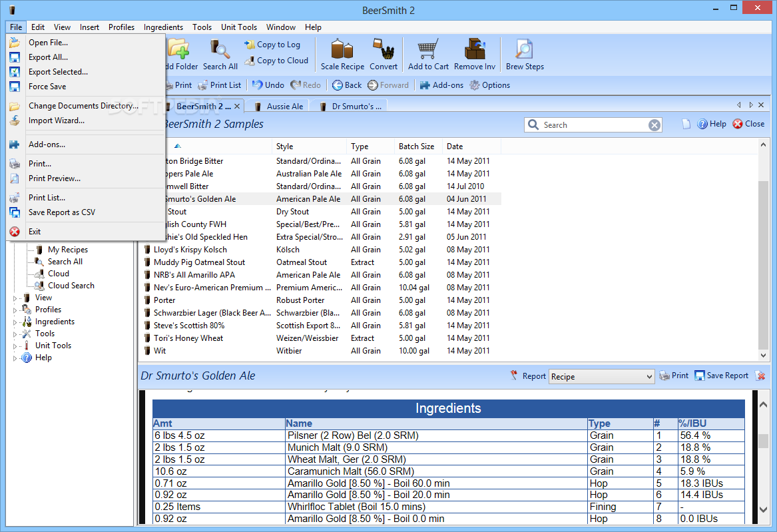Select Search All in the sidebar tree
Viewport: 777px width, 532px height.
point(65,262)
